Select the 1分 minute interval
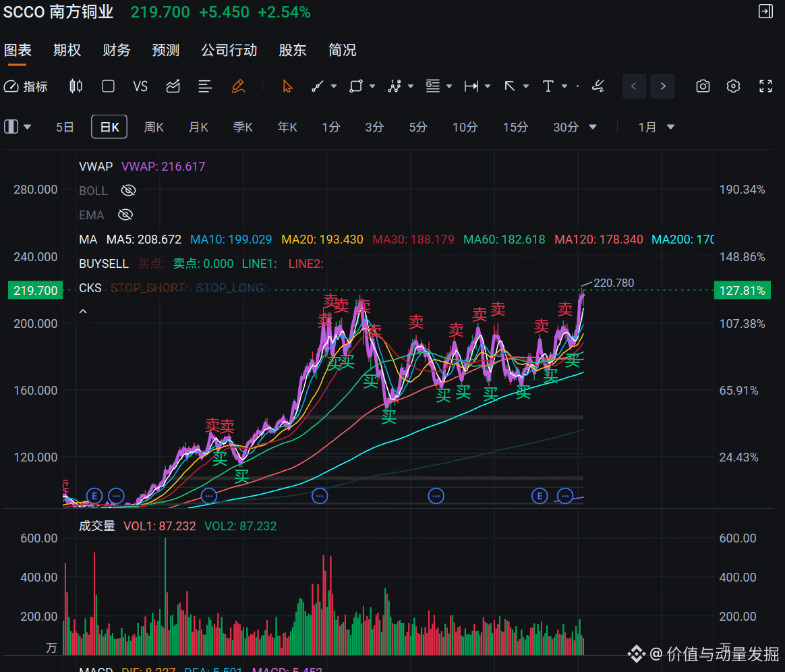The image size is (785, 672). pyautogui.click(x=331, y=128)
